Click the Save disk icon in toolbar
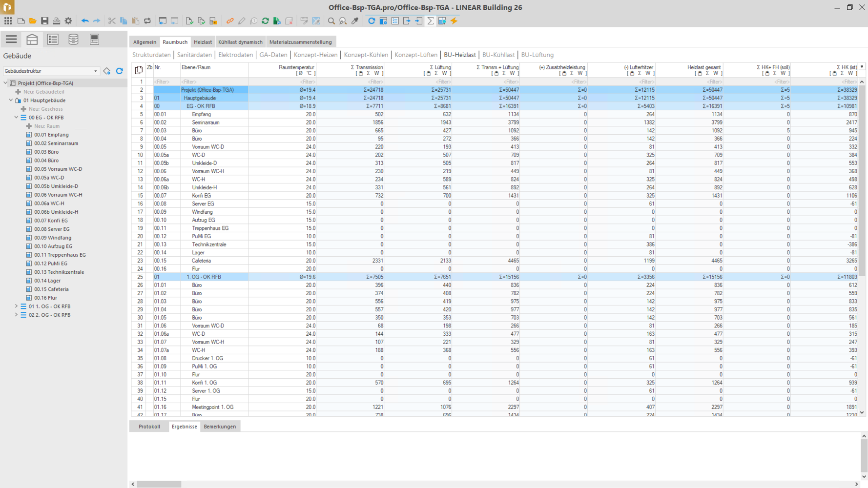Screen dimensions: 868x488 click(x=44, y=21)
